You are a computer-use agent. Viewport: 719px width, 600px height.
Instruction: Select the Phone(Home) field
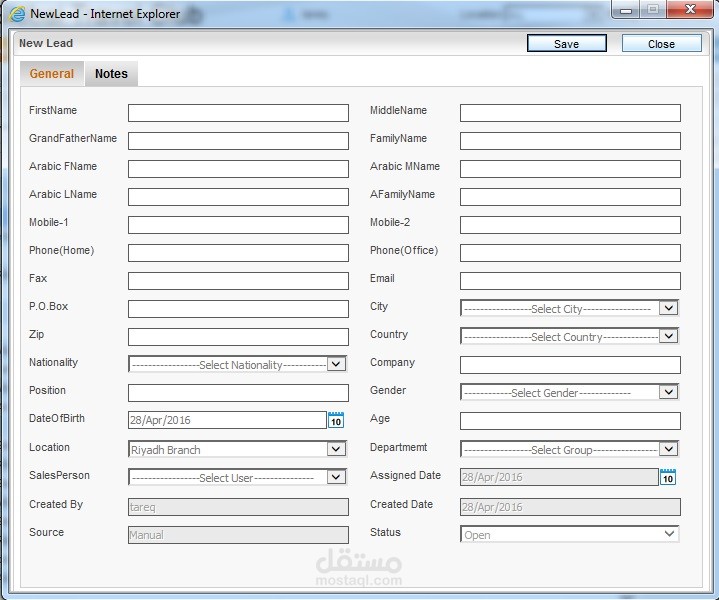238,253
